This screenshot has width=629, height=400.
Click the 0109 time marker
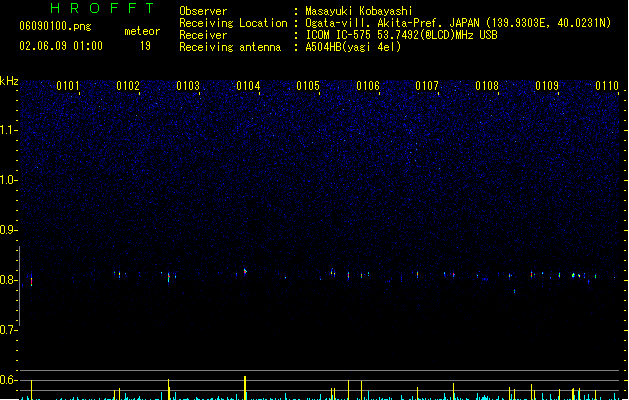click(547, 86)
